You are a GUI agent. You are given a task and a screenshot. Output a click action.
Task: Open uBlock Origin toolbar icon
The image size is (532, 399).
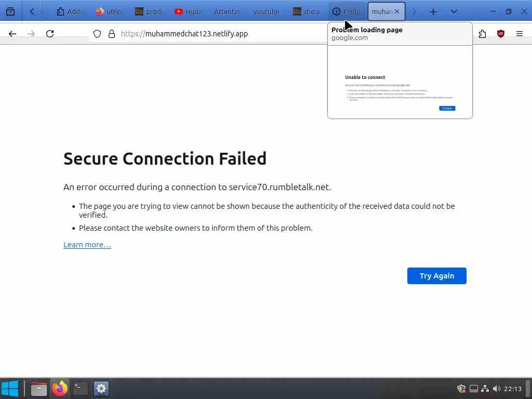501,34
